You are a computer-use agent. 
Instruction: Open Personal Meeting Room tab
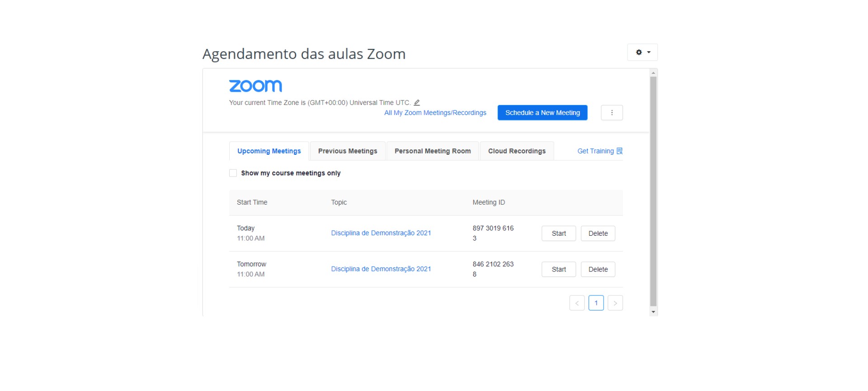tap(433, 151)
